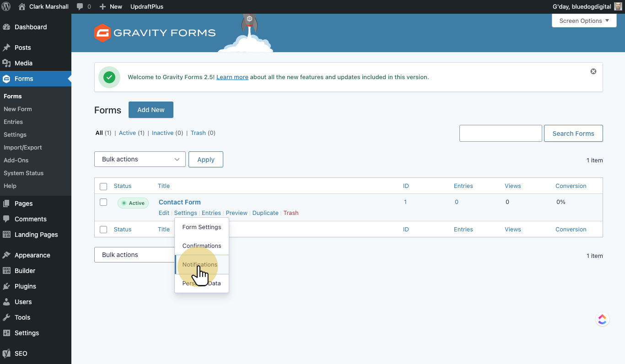Open Settings in the Forms submenu
The height and width of the screenshot is (364, 625).
click(x=15, y=134)
